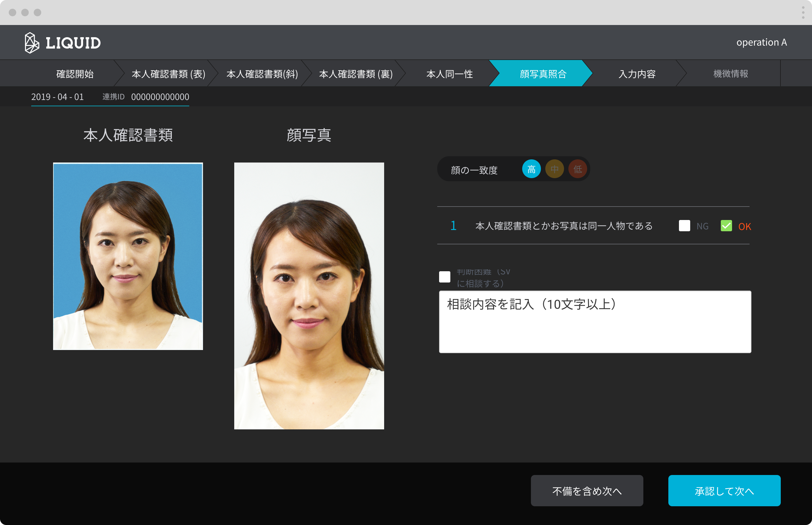This screenshot has width=812, height=525.
Task: Open the 本人確認書類(斜) step
Action: click(x=262, y=74)
